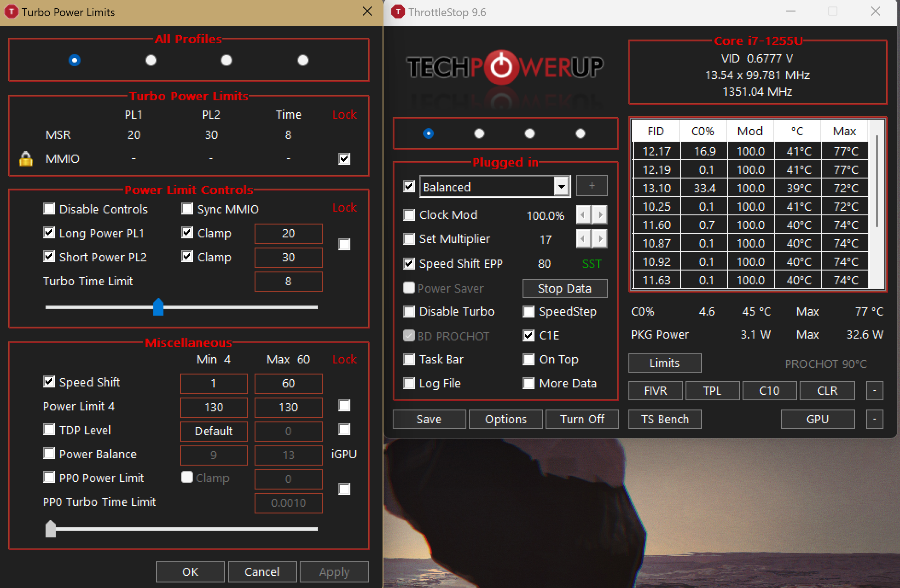
Task: Select the third profile in Turbo Power Limits
Action: click(x=226, y=60)
